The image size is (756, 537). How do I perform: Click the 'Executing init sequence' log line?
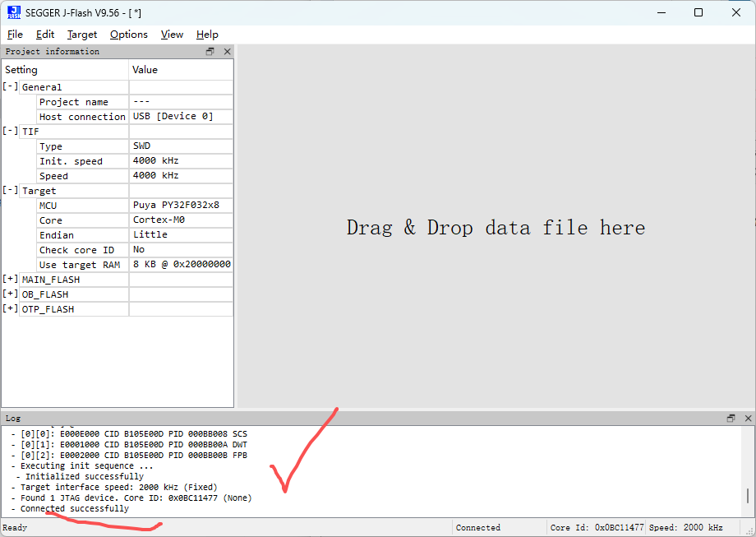82,466
